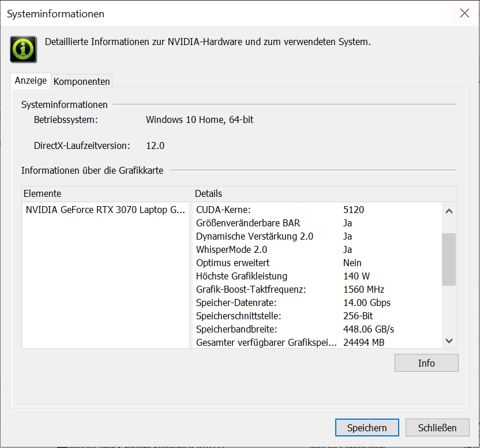Select the Höchste Grafikleistung row

point(317,276)
